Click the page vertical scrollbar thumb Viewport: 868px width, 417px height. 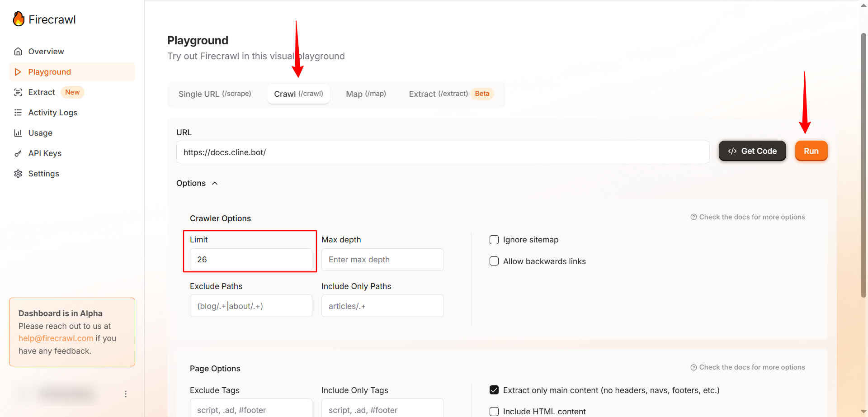[863, 165]
